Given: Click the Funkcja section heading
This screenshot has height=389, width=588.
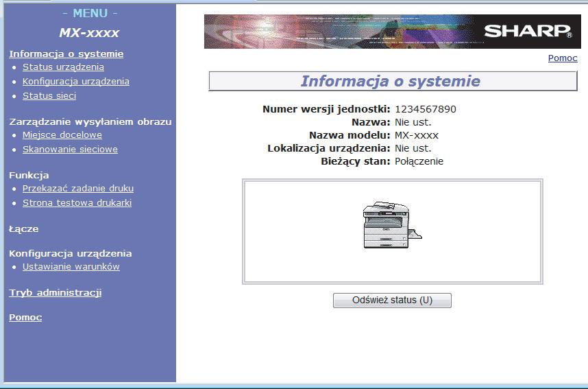Looking at the screenshot, I should click(x=29, y=176).
